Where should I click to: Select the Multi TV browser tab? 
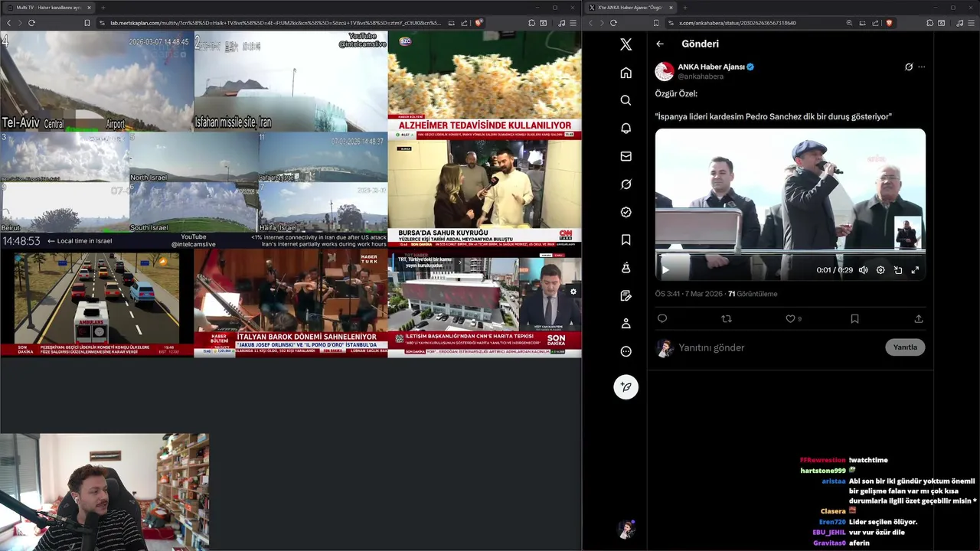48,8
